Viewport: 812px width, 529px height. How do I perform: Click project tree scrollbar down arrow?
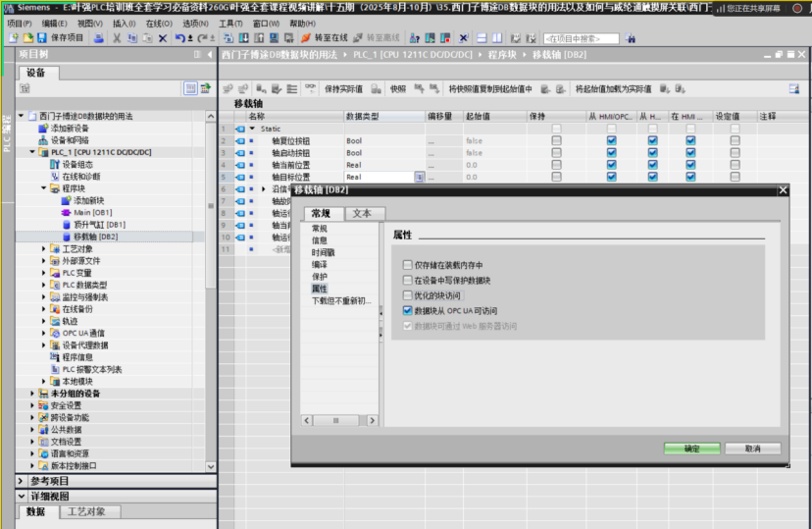coord(210,466)
